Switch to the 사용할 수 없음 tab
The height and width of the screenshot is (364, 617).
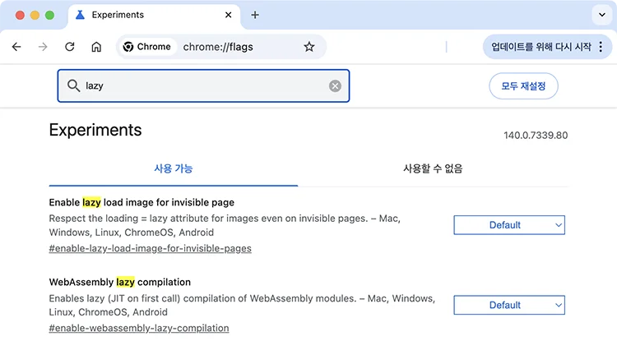pos(433,168)
